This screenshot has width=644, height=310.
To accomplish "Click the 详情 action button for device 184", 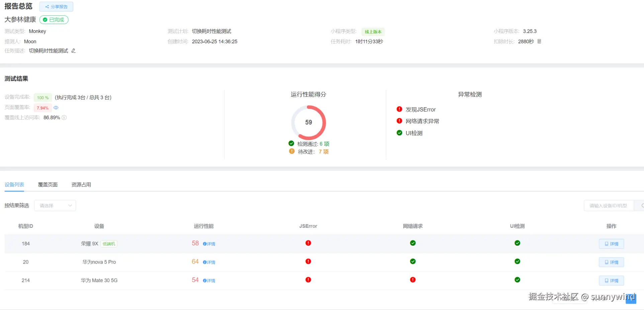I will [x=611, y=244].
